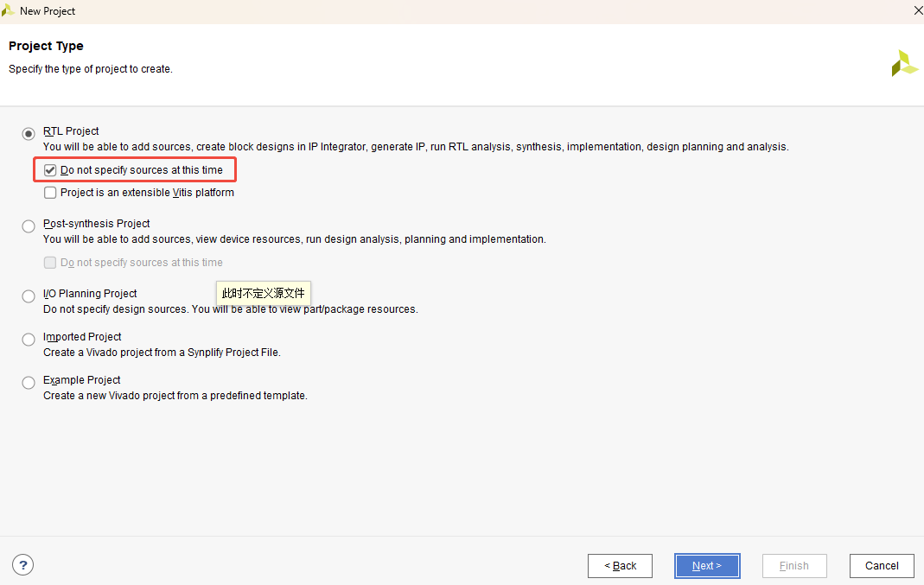
Task: Uncheck RTL Do not specify sources checkbox
Action: coord(50,170)
